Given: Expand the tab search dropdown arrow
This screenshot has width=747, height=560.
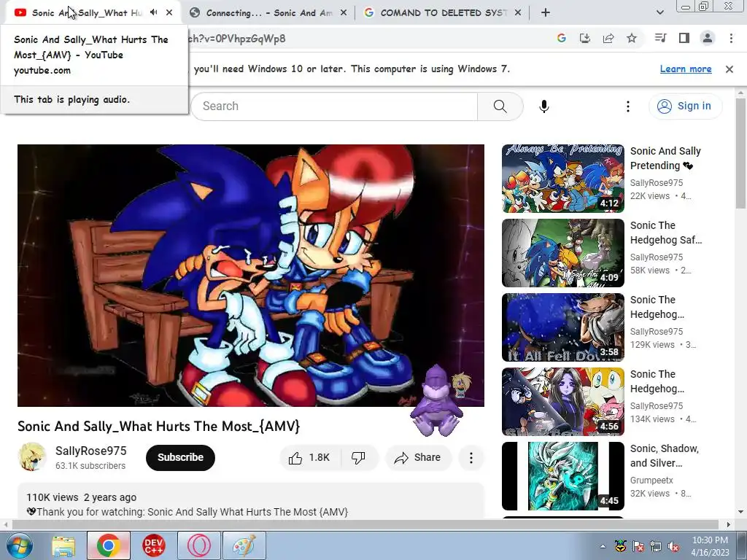Looking at the screenshot, I should point(659,12).
